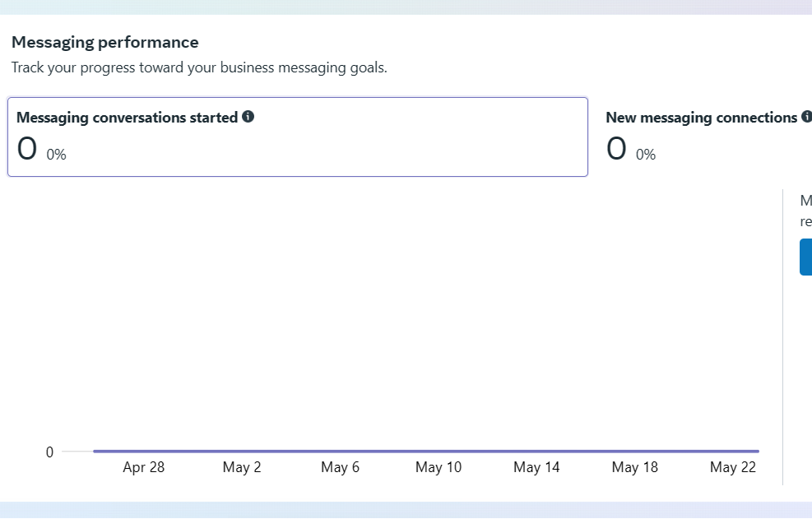812x519 pixels.
Task: Click 0% change under conversations started
Action: (57, 154)
